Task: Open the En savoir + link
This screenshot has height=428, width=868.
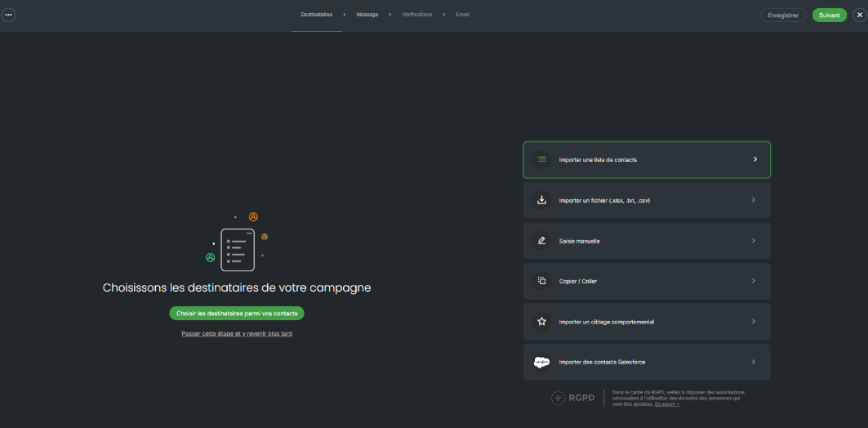Action: (667, 404)
